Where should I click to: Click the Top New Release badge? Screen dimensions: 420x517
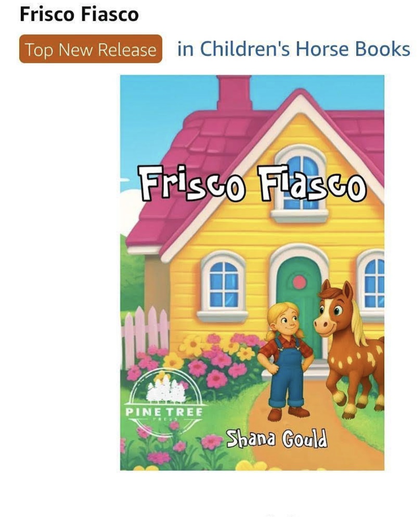[91, 49]
